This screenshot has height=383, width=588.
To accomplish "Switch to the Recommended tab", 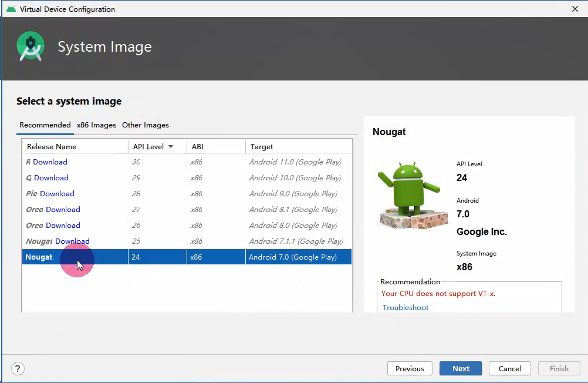I will click(x=45, y=125).
